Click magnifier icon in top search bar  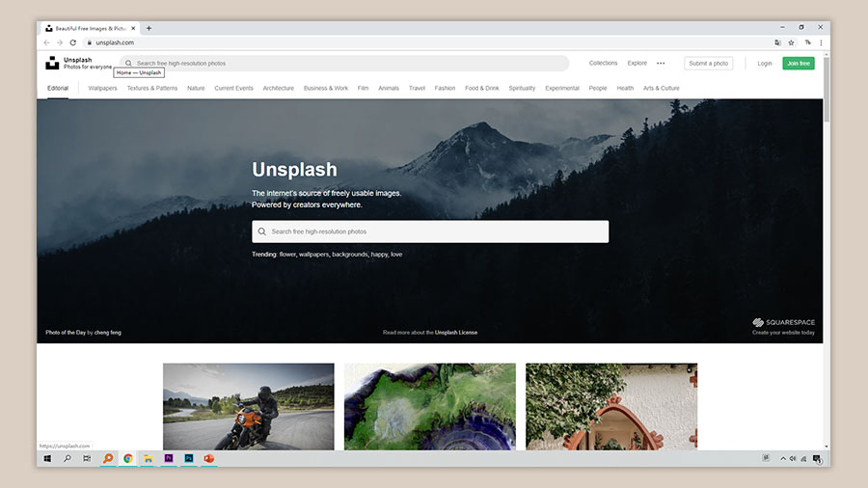(128, 63)
